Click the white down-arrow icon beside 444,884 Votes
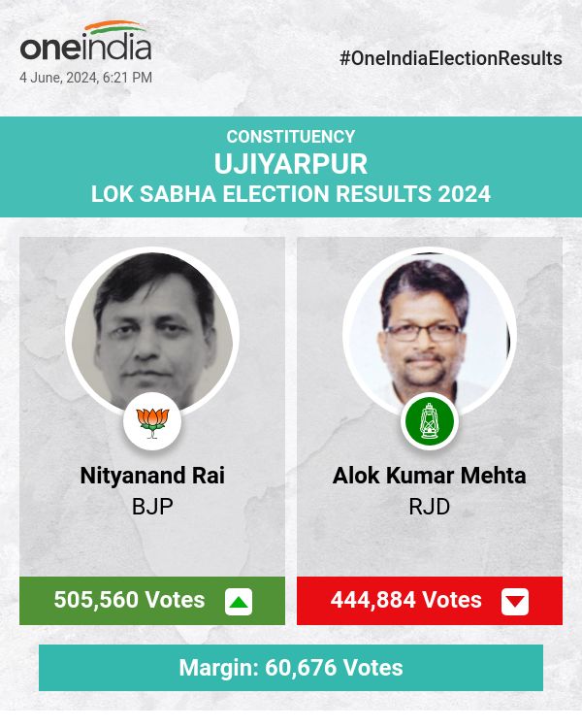 515,602
